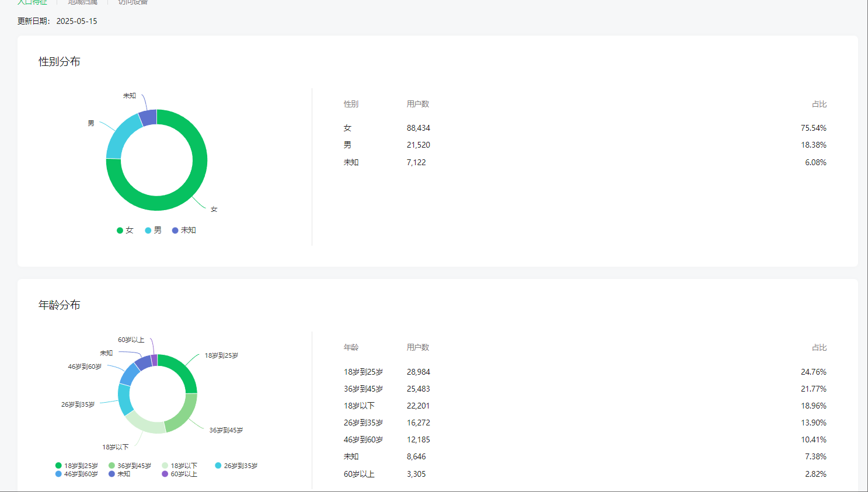Click the green 女 segment of gender donut

point(193,187)
